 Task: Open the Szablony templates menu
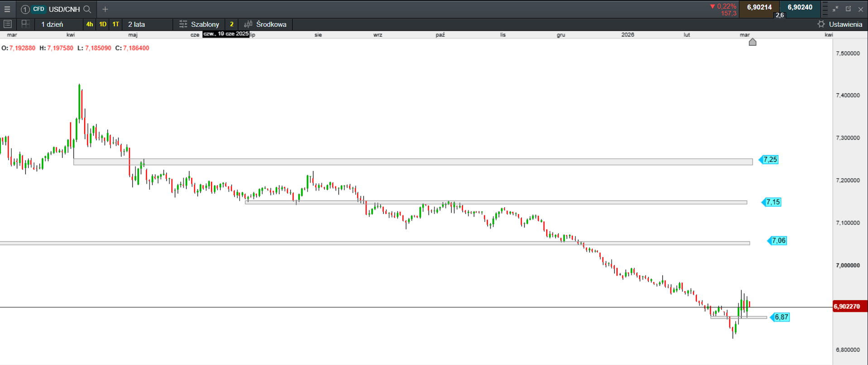click(199, 24)
